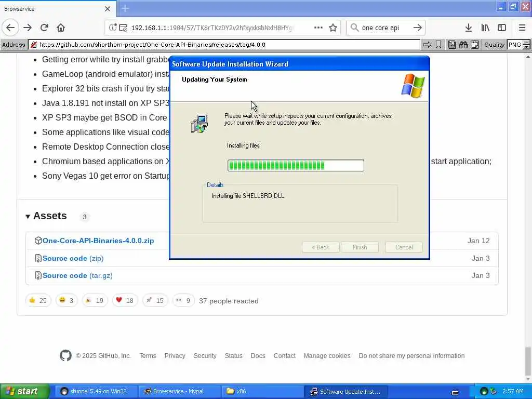Click Cancel in the Update Installation Wizard
This screenshot has height=399, width=532.
click(404, 247)
